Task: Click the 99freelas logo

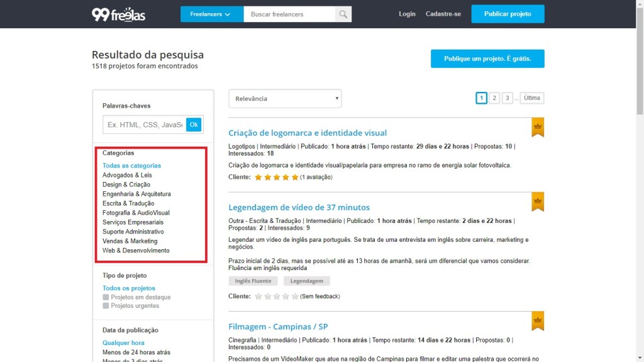Action: [118, 14]
